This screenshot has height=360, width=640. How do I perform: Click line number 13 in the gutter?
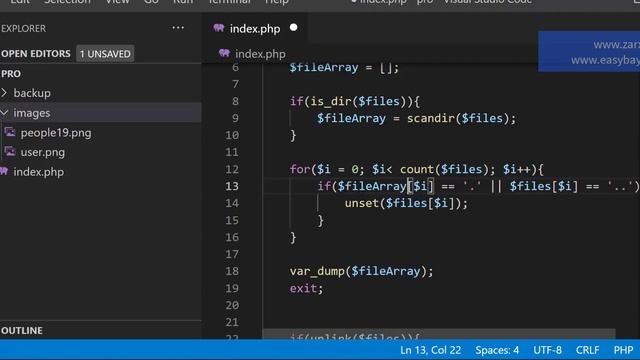coord(232,187)
